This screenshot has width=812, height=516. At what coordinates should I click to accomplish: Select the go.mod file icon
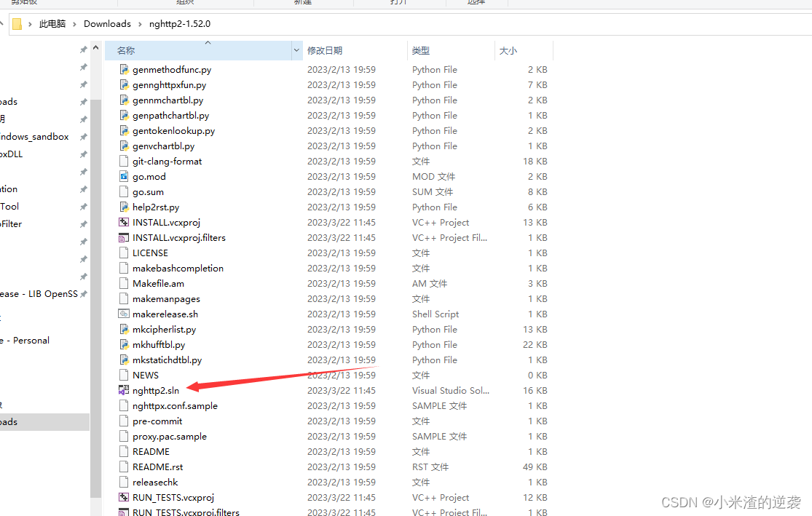[124, 176]
